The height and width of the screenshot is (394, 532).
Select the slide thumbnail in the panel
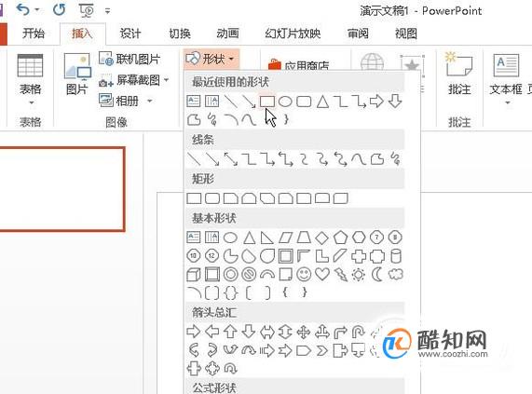61,189
